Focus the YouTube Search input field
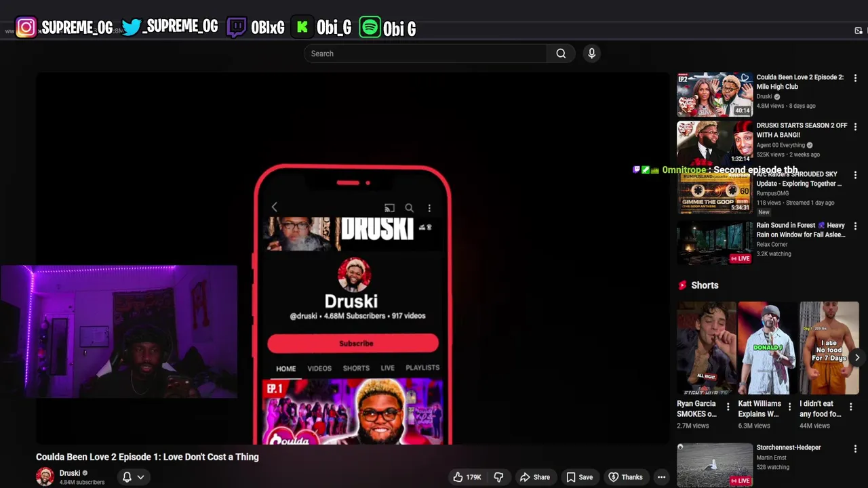This screenshot has height=488, width=868. 425,54
